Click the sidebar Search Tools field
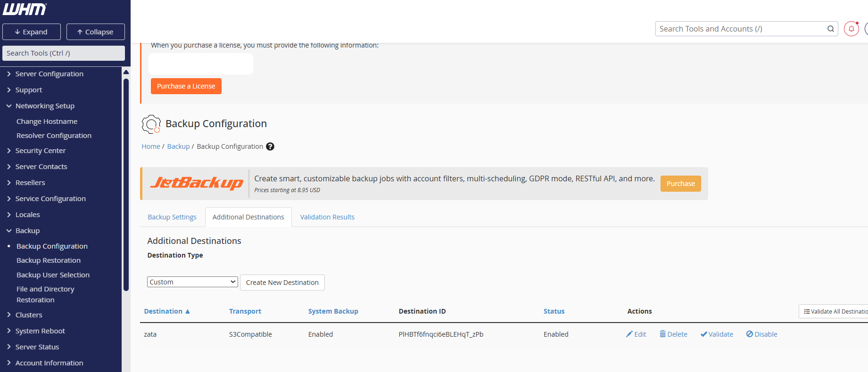Viewport: 868px width, 372px height. tap(64, 53)
